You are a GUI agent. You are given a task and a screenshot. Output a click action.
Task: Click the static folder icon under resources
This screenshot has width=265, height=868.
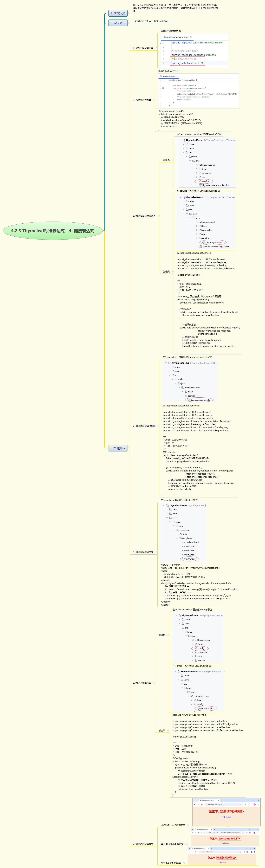tap(180, 534)
